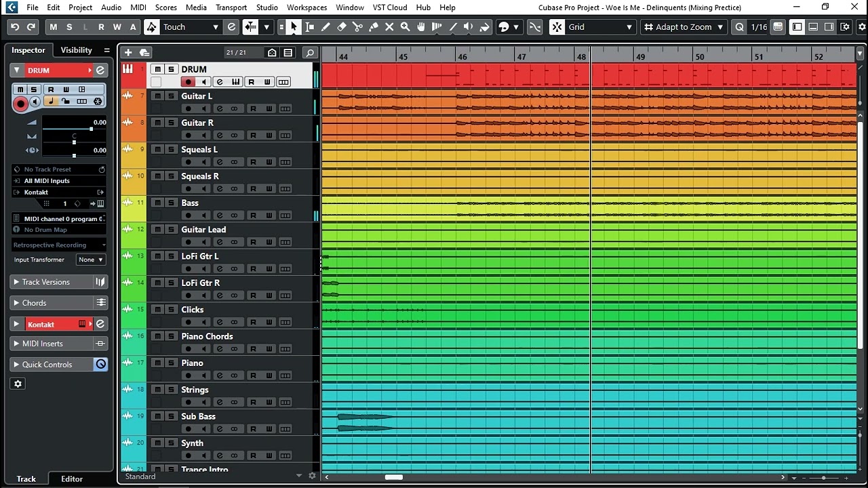Click the Kontakt output routing field
This screenshot has width=868, height=488.
pyautogui.click(x=59, y=192)
